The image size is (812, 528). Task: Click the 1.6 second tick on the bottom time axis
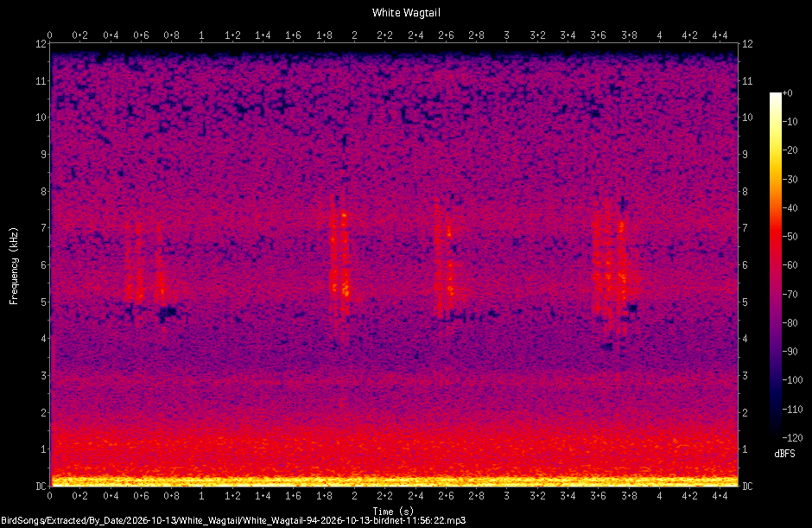point(294,496)
